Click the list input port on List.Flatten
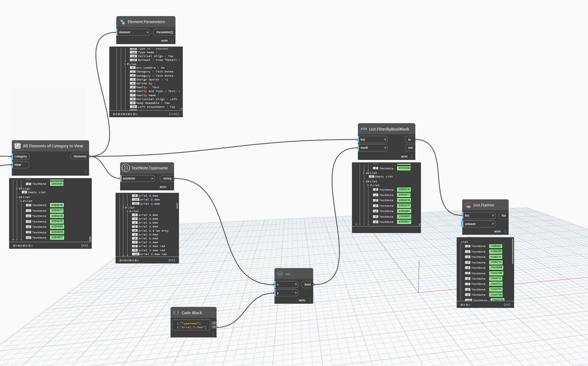 pos(479,216)
